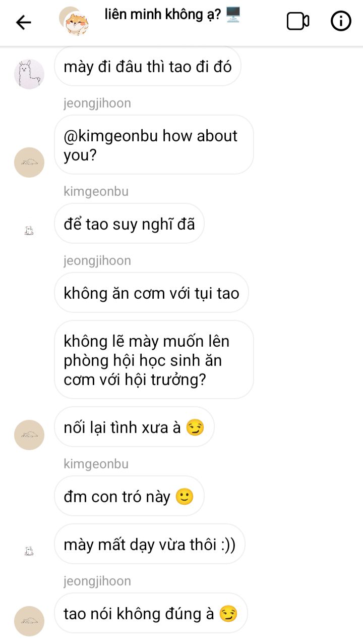Tap the alpaca avatar at top
Viewport: 363px width, 644px height.
[x=29, y=74]
